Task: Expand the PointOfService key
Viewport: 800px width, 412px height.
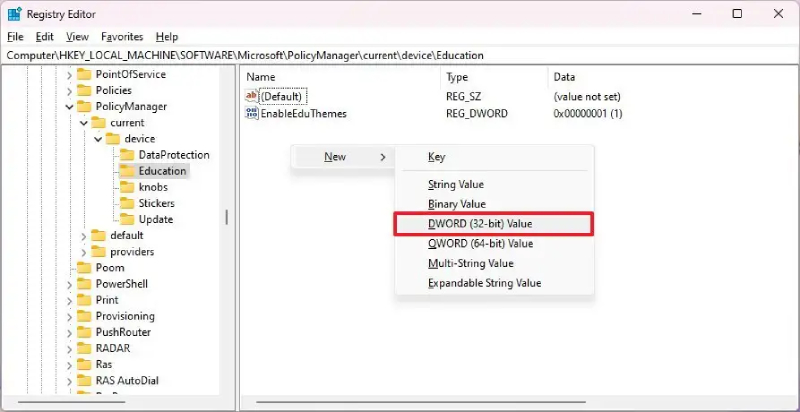Action: click(69, 74)
